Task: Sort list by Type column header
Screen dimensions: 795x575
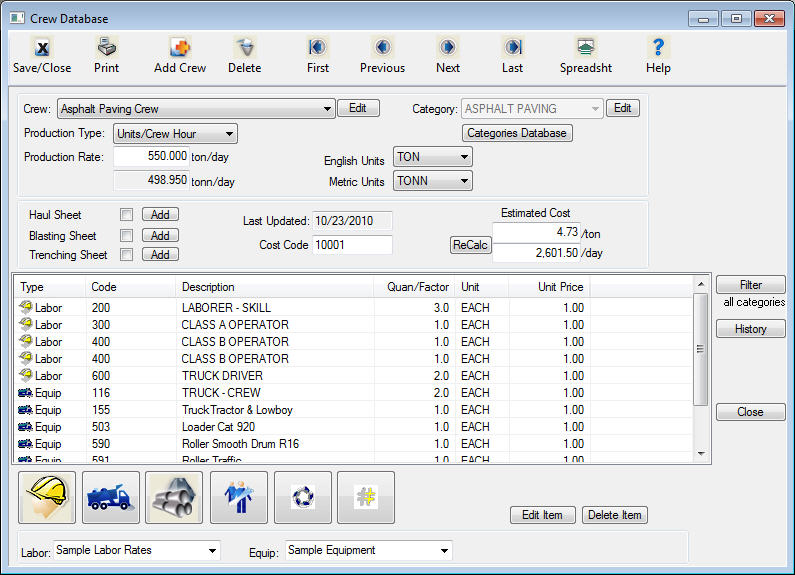Action: coord(50,287)
